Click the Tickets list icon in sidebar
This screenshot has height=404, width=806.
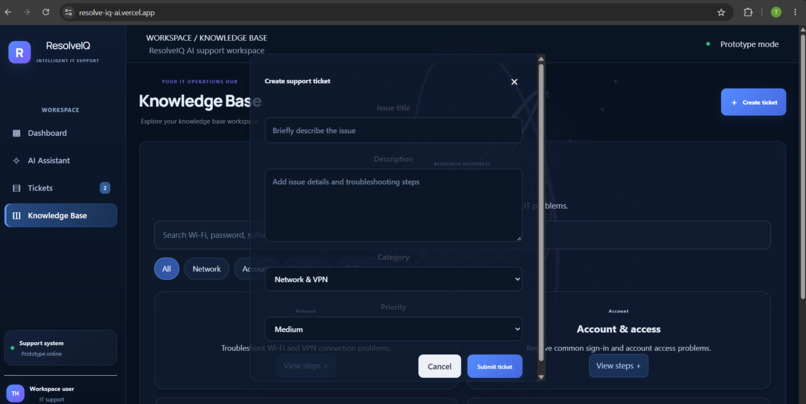point(16,188)
